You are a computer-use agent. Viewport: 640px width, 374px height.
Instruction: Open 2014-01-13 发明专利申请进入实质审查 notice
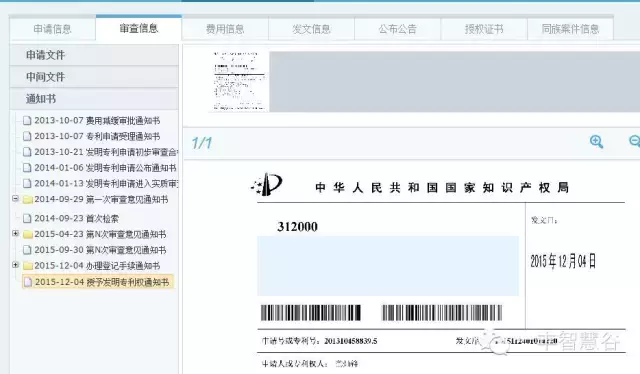(106, 184)
